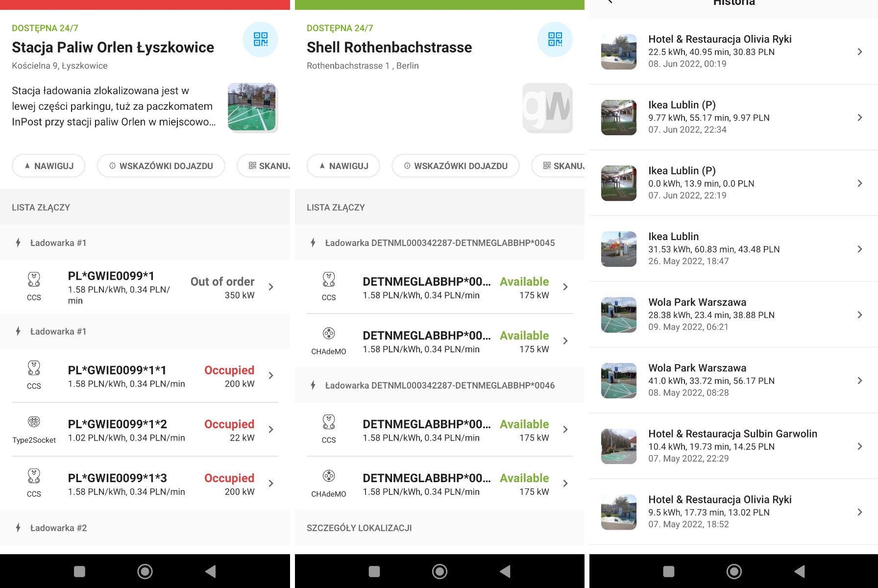Open Wola Park 28.38 kWh session thumbnail

(x=619, y=315)
